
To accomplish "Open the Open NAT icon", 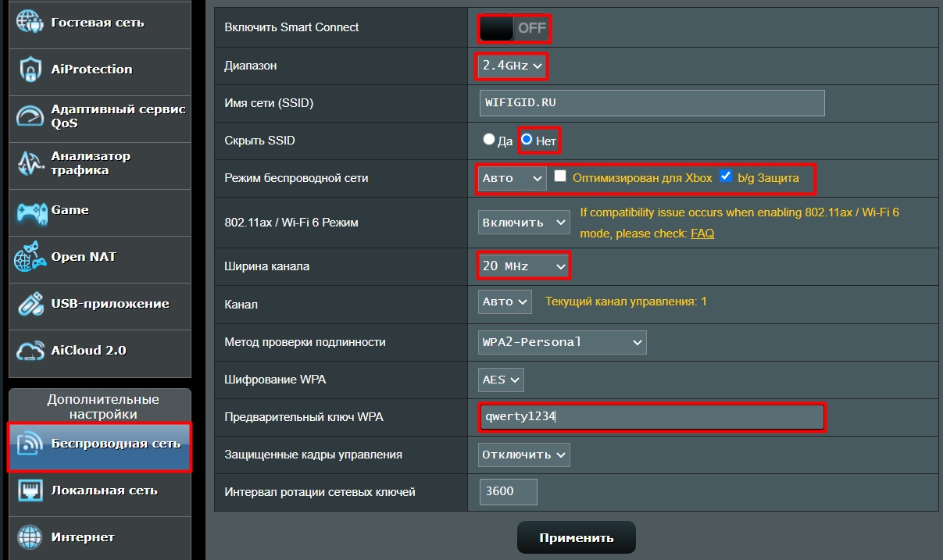I will tap(30, 258).
